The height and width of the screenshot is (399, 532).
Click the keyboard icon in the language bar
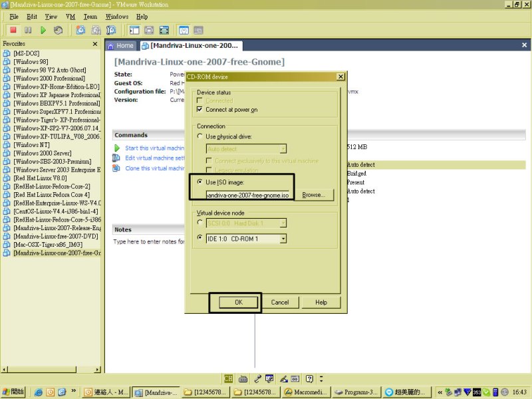click(x=243, y=378)
